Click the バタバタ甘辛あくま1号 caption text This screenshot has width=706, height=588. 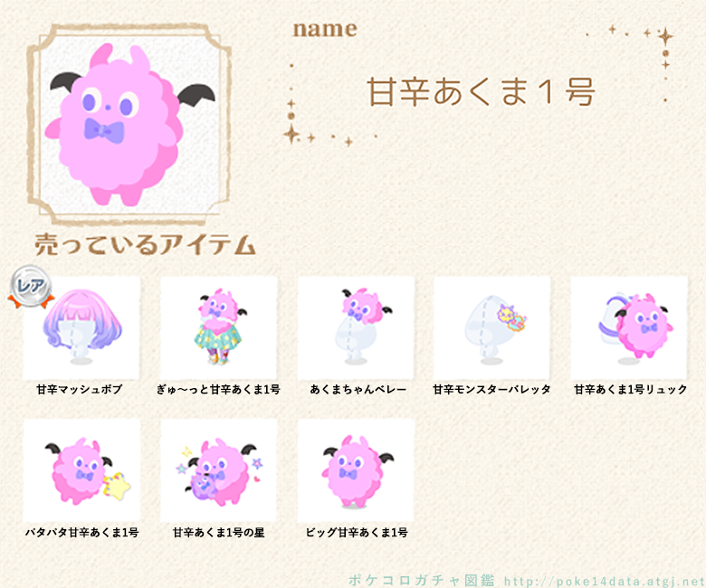coord(82,532)
